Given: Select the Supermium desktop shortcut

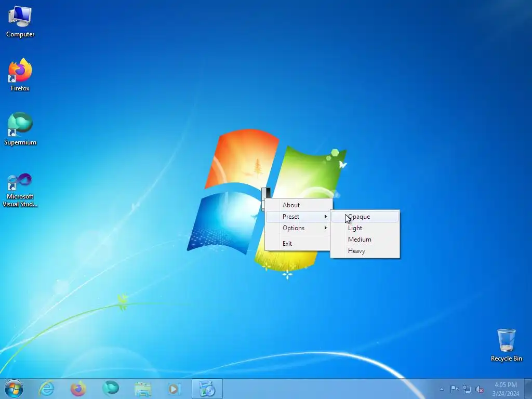Looking at the screenshot, I should [20, 129].
